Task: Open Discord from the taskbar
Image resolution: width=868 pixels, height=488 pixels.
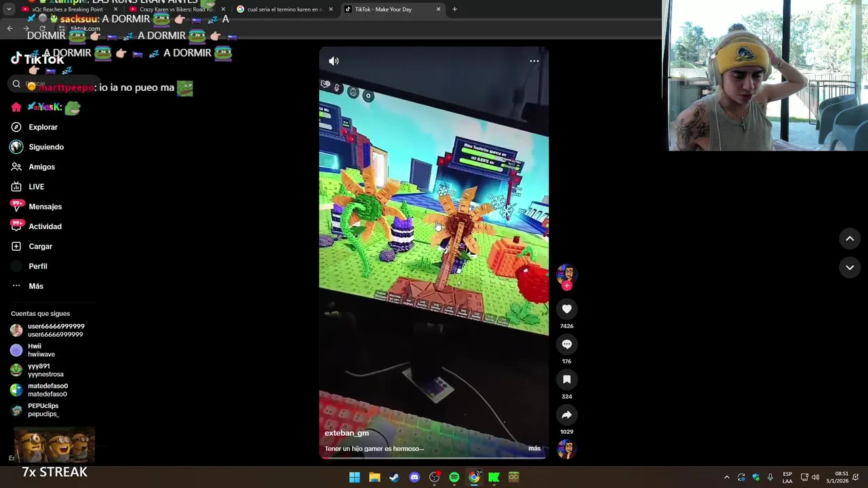Action: 414,477
